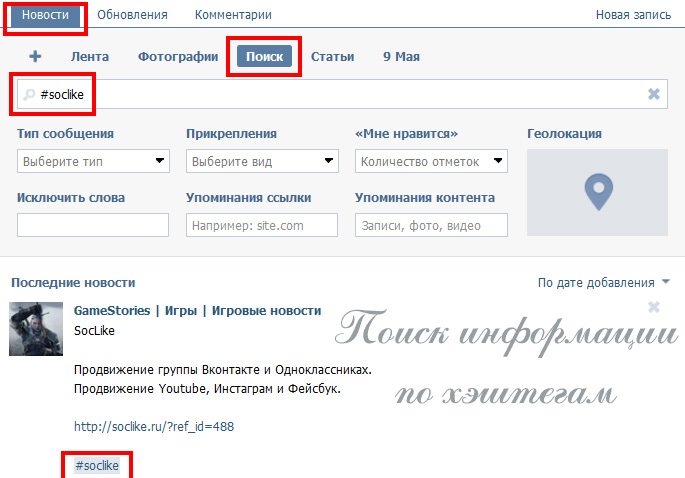This screenshot has width=685, height=478.
Task: Select the Фотографии section
Action: 178,57
